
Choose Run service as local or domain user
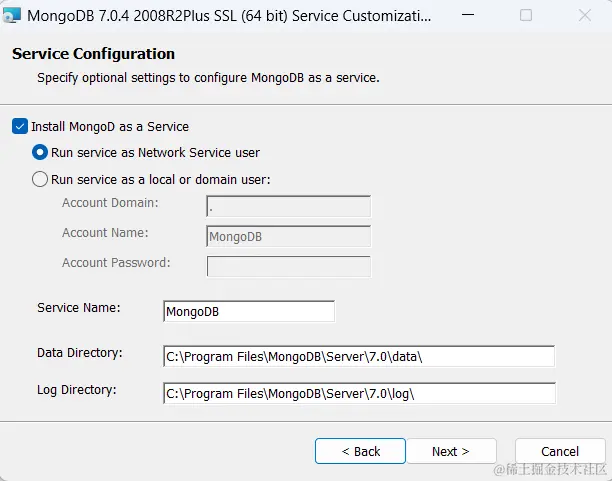click(x=40, y=180)
